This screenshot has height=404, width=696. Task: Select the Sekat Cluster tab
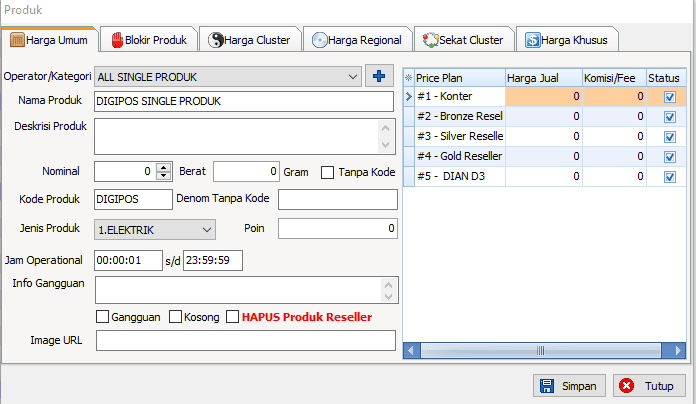(x=463, y=40)
